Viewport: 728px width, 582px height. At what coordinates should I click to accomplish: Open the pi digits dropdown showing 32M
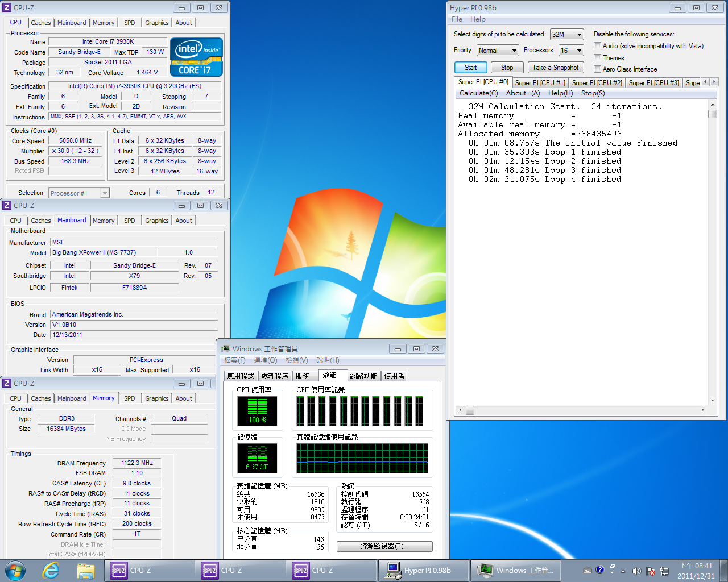(x=566, y=35)
